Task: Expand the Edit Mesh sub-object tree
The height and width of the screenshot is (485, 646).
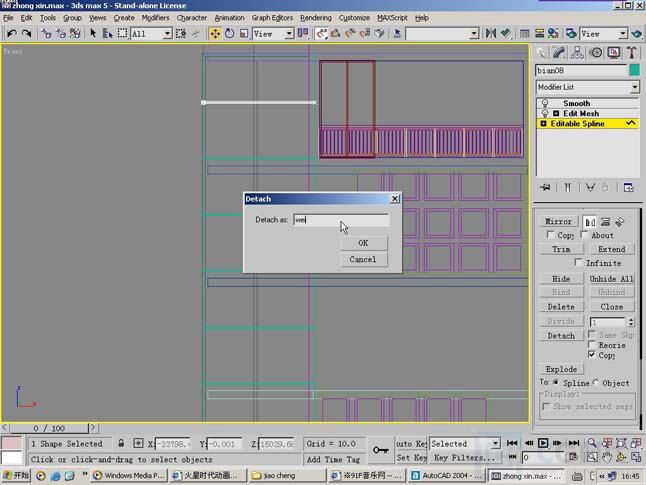Action: point(556,113)
